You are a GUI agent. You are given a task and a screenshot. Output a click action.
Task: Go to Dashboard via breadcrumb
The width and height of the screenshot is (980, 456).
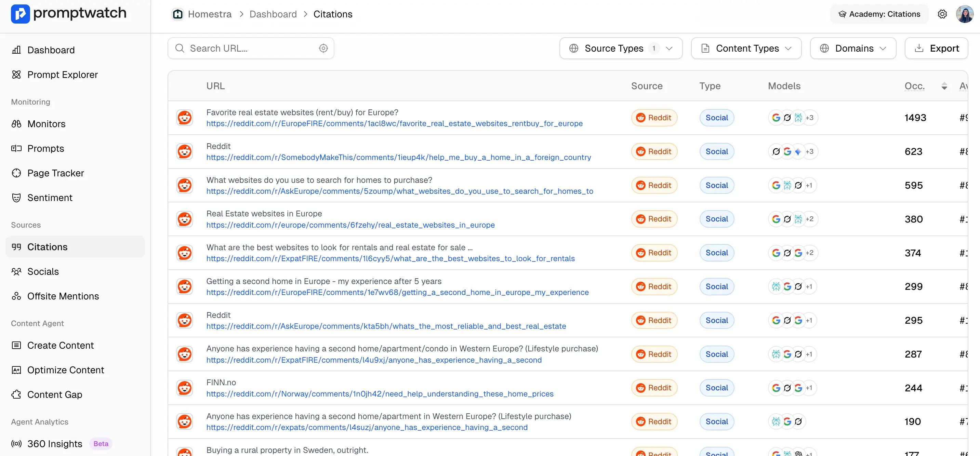273,14
